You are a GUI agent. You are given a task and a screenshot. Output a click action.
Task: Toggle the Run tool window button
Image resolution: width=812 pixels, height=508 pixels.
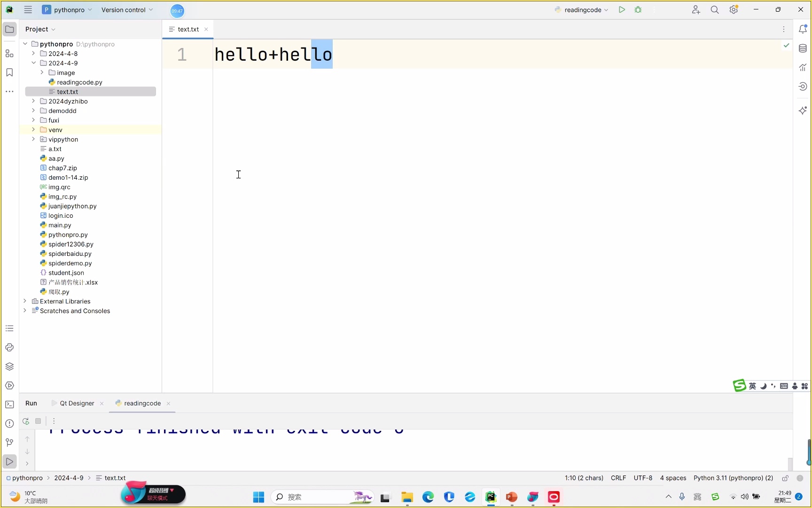click(x=9, y=461)
